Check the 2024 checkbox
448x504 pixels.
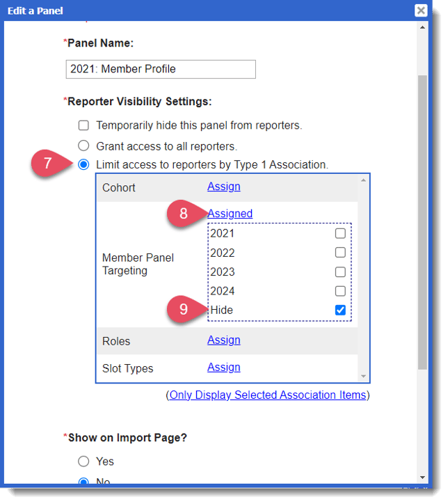coord(340,291)
